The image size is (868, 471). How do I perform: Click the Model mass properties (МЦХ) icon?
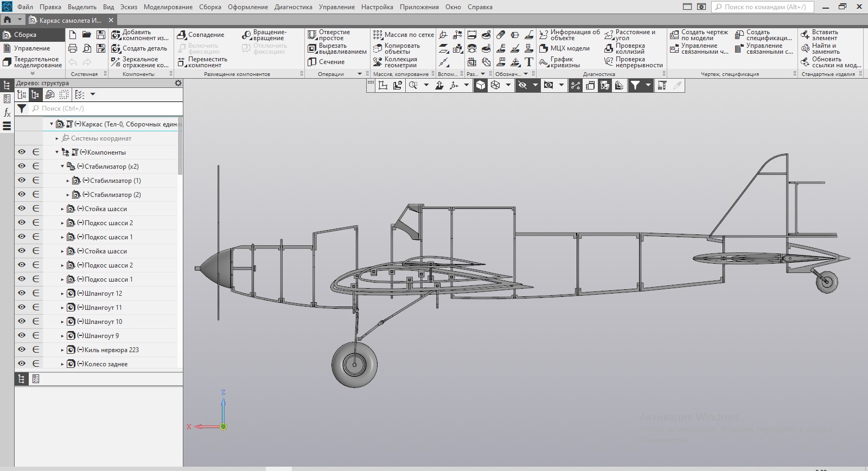(544, 48)
